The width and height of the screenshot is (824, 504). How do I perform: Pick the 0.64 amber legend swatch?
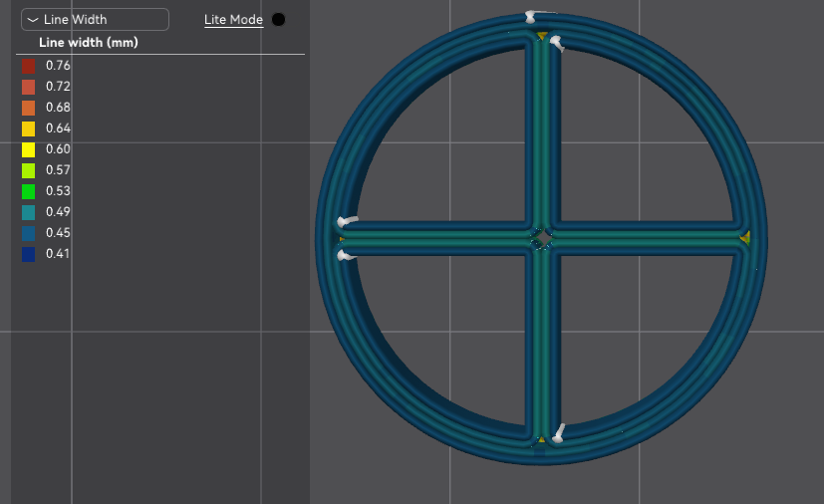(x=28, y=128)
